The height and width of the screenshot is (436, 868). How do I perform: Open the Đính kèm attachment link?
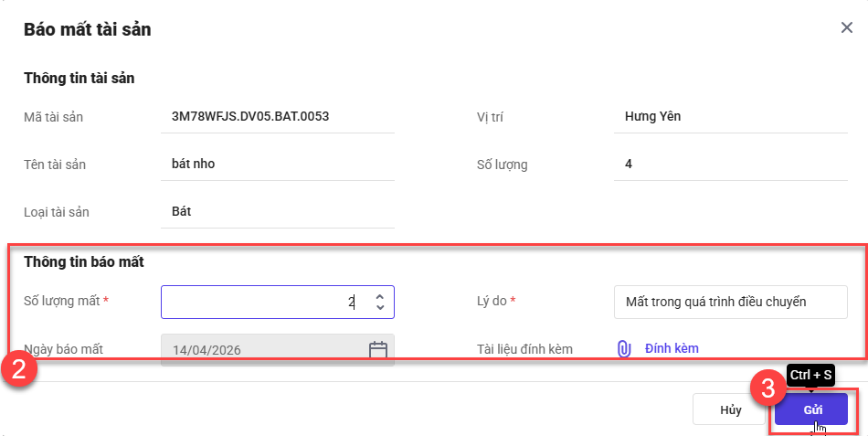pos(672,348)
